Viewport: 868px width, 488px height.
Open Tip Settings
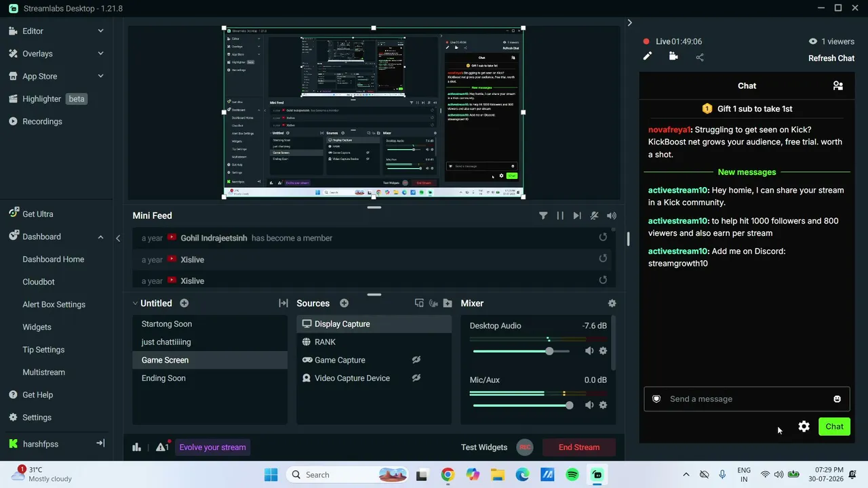(43, 350)
